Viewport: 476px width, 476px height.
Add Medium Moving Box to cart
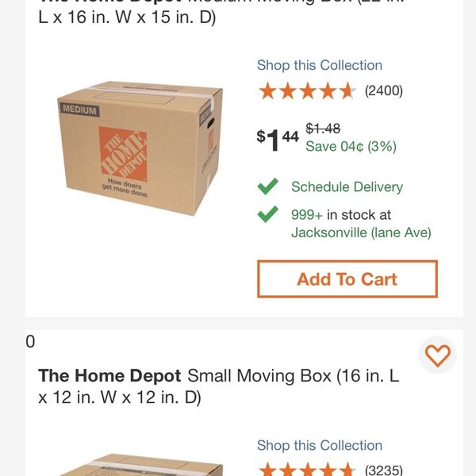click(x=347, y=279)
